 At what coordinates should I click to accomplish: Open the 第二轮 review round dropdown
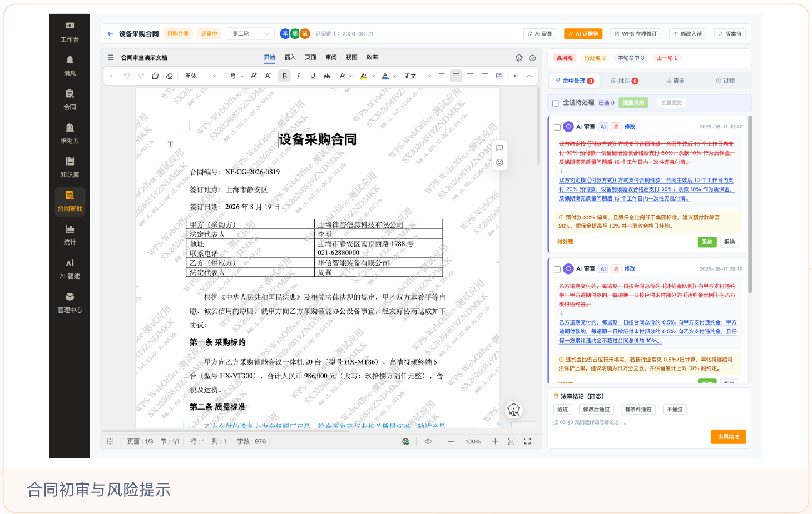(250, 34)
